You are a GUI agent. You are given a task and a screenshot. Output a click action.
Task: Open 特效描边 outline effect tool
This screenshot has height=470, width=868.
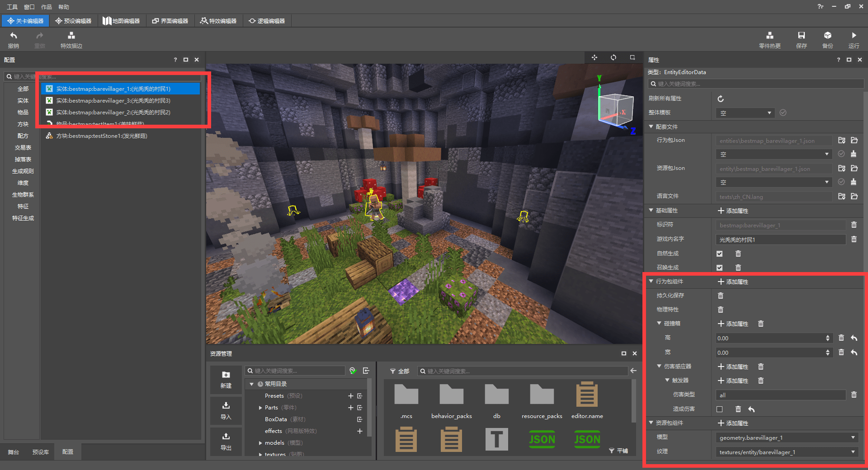(x=71, y=36)
